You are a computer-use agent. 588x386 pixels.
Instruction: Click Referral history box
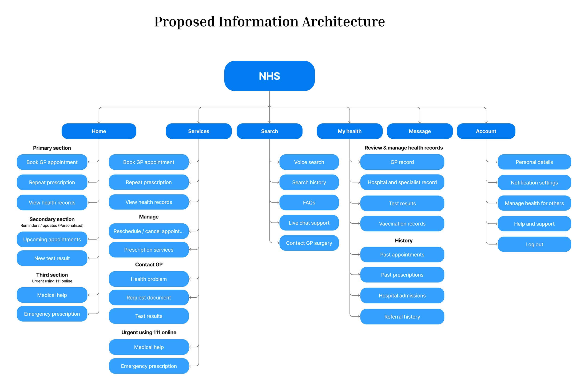402,317
